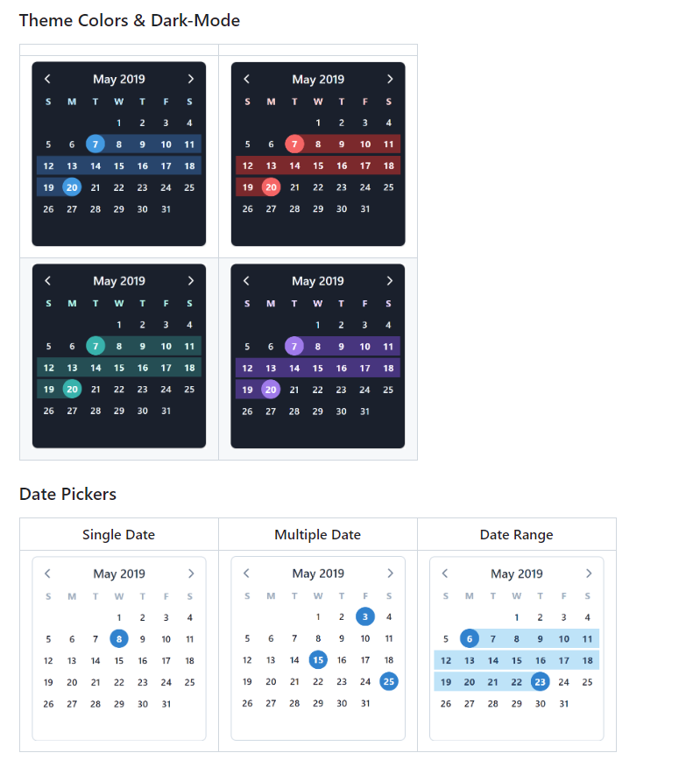Screen dimensions: 700x760
Task: Select highlighted day 8 in Single Date picker
Action: click(119, 638)
